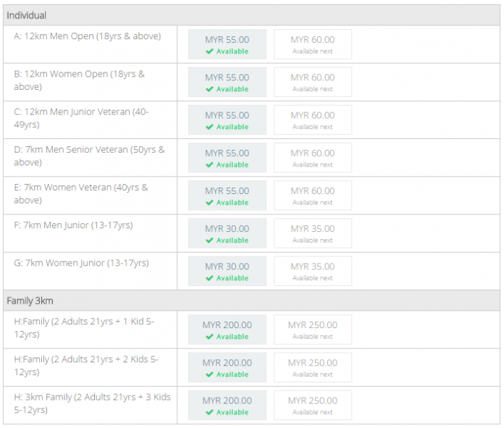Image resolution: width=504 pixels, height=428 pixels.
Task: Choose MYR 55.00 for 12km Women Open
Action: (x=227, y=82)
